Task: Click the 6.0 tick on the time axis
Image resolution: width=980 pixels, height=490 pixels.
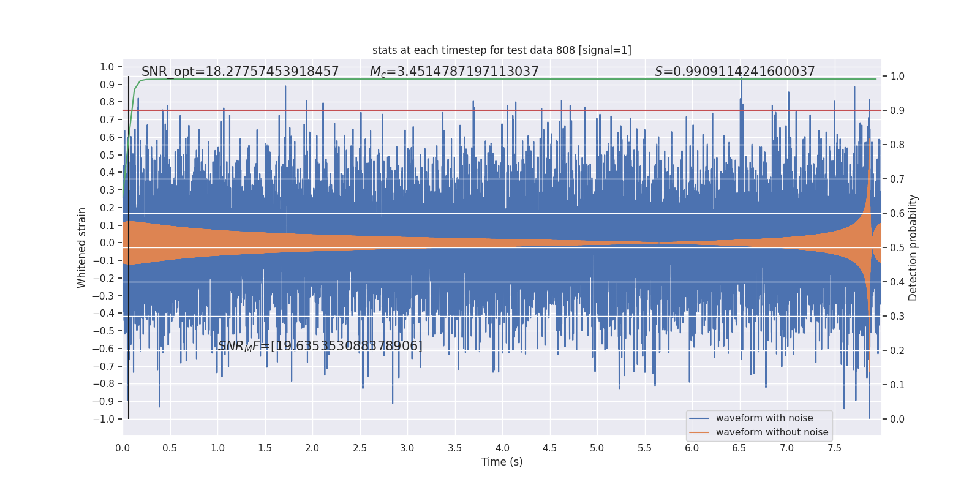Action: click(692, 448)
